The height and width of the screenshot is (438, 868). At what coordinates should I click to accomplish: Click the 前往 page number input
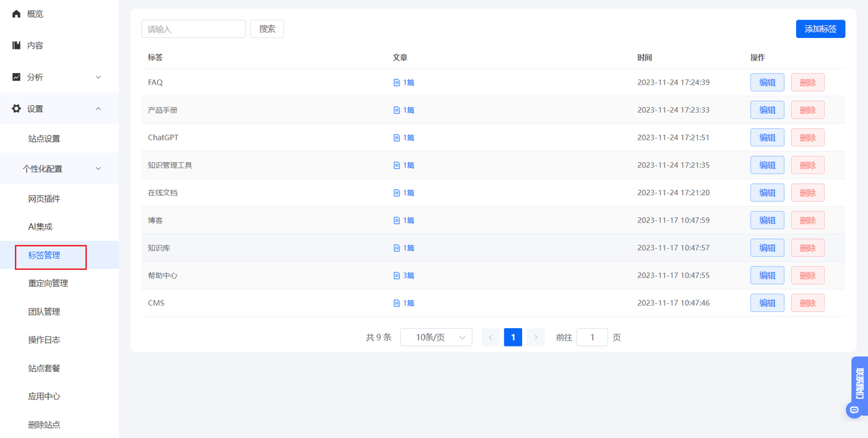click(592, 337)
